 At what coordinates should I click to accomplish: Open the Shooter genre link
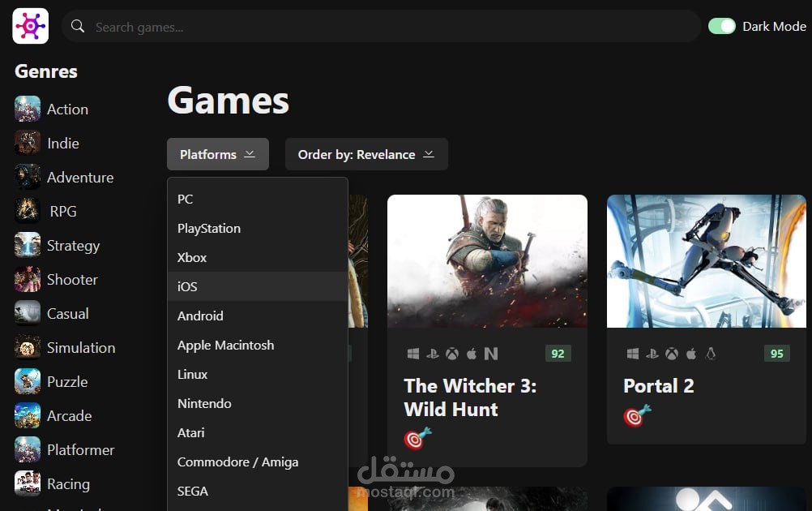(x=72, y=280)
